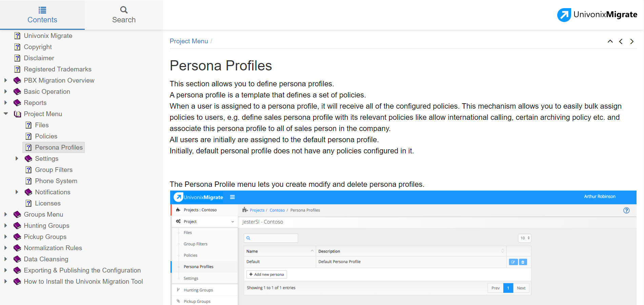
Task: Click the Persona Profiles page heading
Action: tap(221, 66)
